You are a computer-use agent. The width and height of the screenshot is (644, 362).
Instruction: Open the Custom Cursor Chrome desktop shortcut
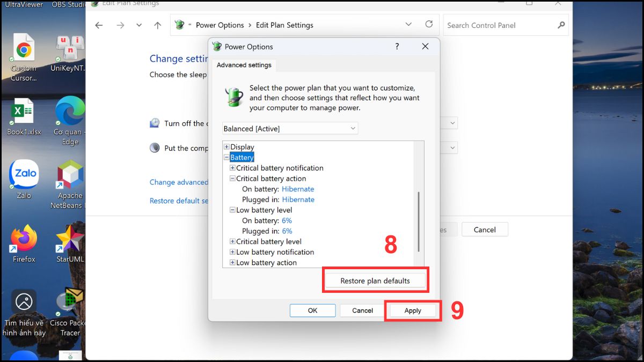tap(24, 57)
